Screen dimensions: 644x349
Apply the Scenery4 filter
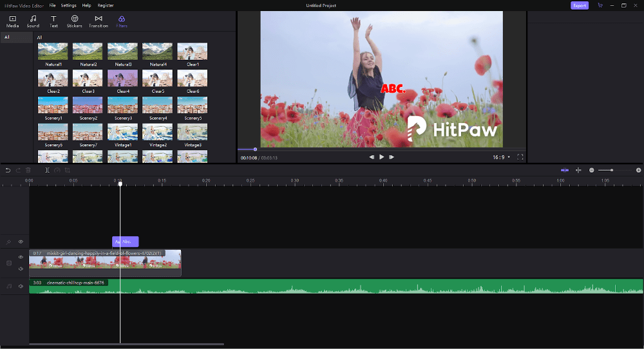point(158,105)
